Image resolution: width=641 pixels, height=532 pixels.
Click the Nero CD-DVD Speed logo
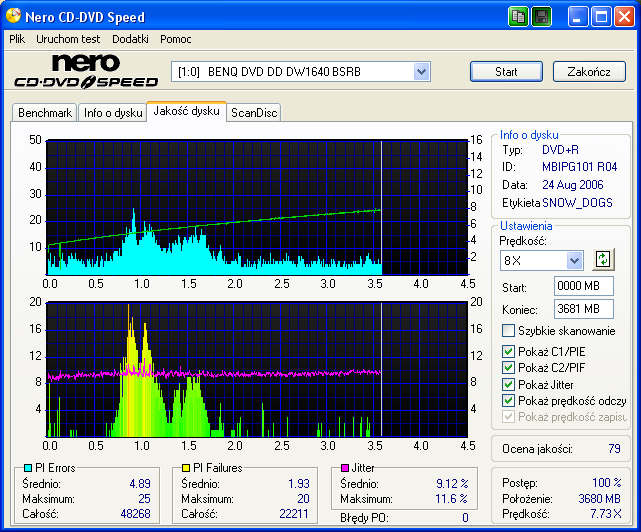click(86, 71)
